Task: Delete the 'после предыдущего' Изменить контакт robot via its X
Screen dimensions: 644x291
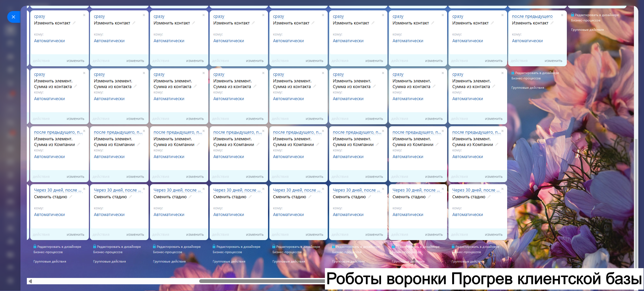Action: coord(562,15)
